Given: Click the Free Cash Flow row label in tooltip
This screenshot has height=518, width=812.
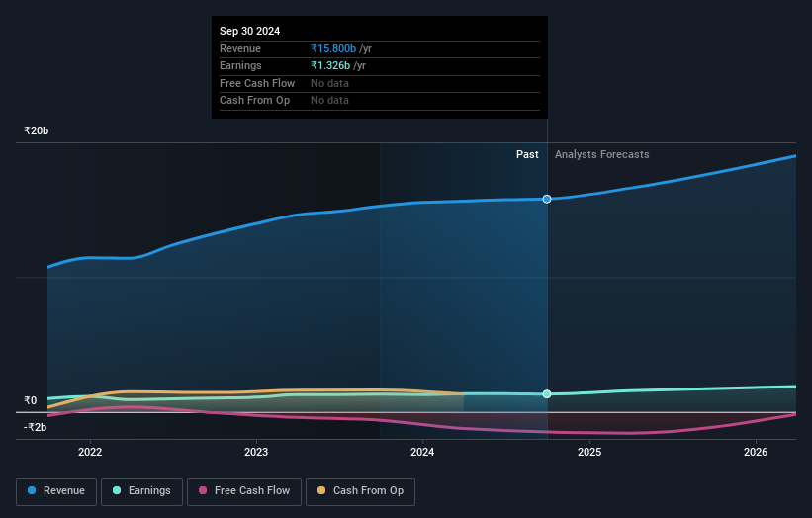Looking at the screenshot, I should [257, 83].
